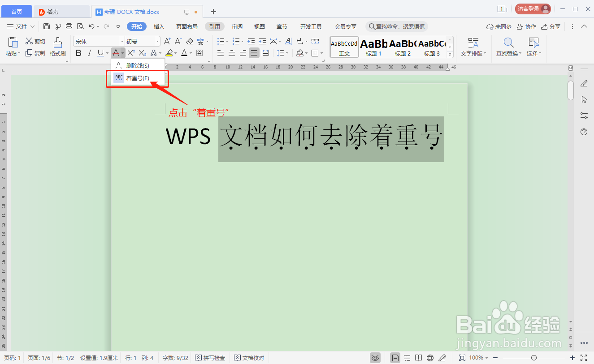Viewport: 594px width, 364px height.
Task: Toggle eye protection mode in status bar
Action: click(x=375, y=358)
